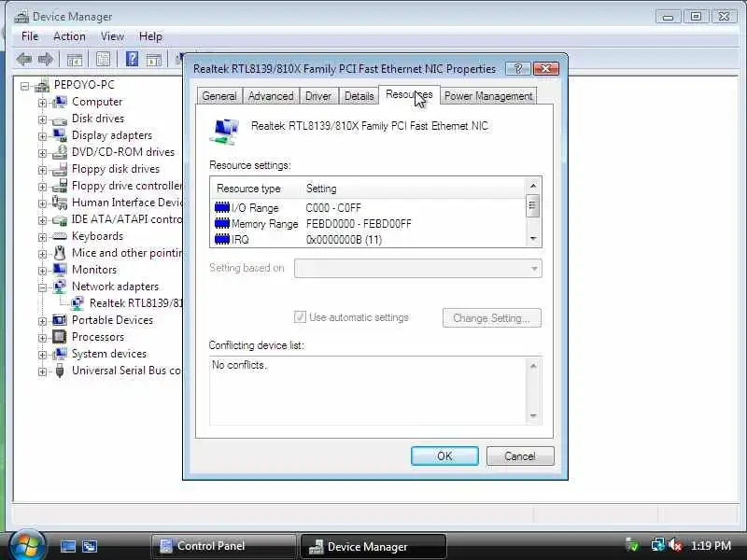Click the show/hide console tree toolbar icon
The height and width of the screenshot is (560, 747).
pos(75,60)
